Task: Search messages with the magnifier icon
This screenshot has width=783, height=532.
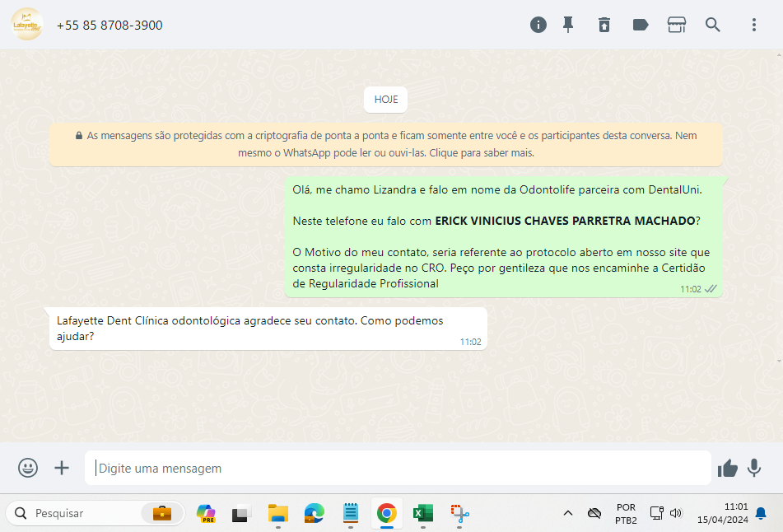Action: pyautogui.click(x=712, y=25)
